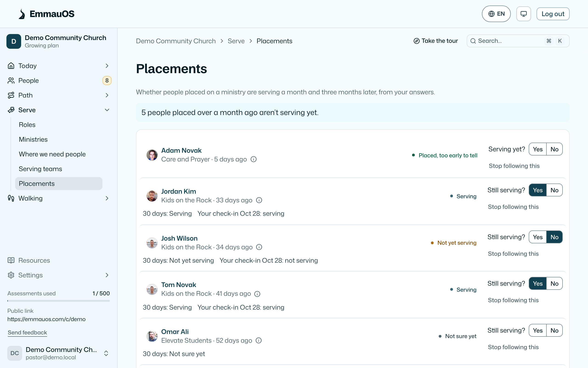This screenshot has height=368, width=588.
Task: Click info icon beside Tom Novak's 41 days ago
Action: point(257,294)
